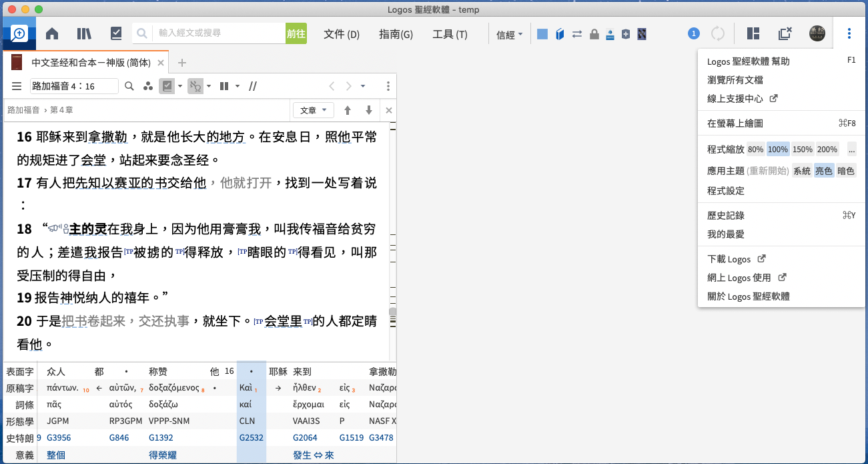Click Strong's number G3956 link
This screenshot has height=464, width=868.
[59, 438]
